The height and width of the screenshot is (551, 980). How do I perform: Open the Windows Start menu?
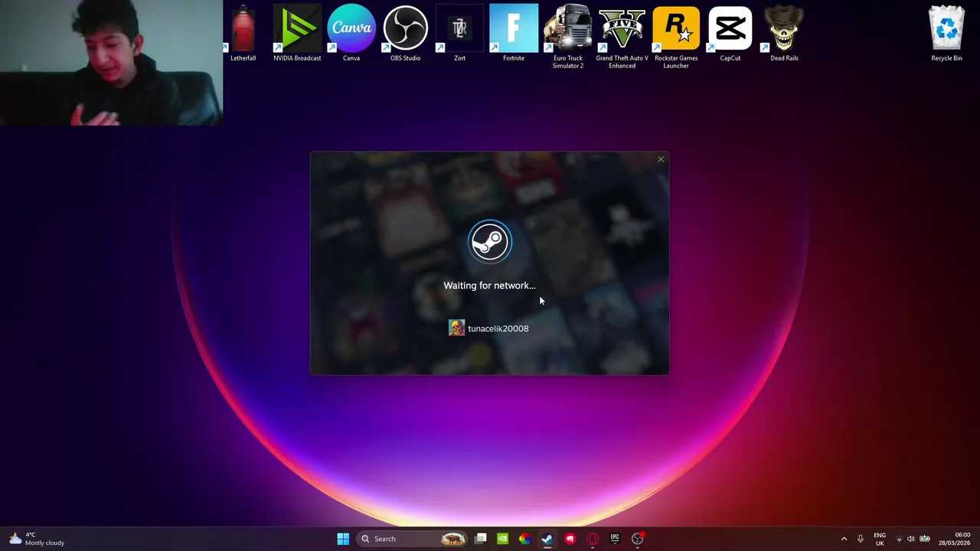343,539
